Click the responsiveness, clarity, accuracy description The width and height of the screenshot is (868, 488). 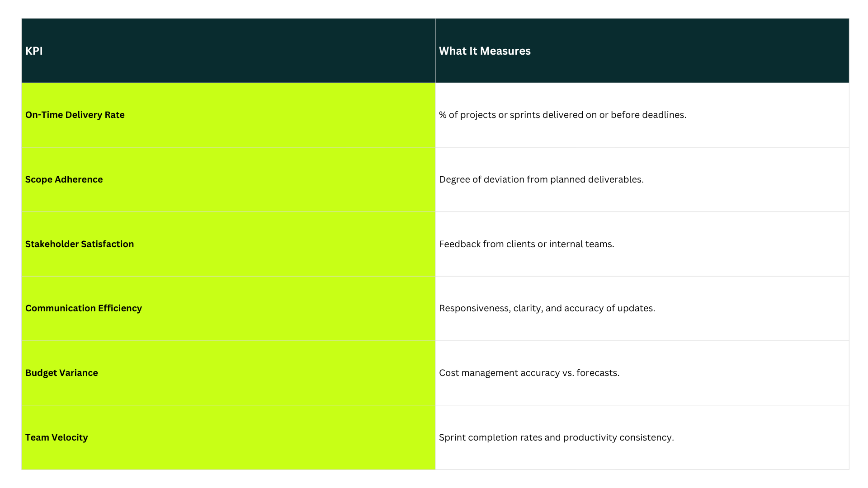547,308
